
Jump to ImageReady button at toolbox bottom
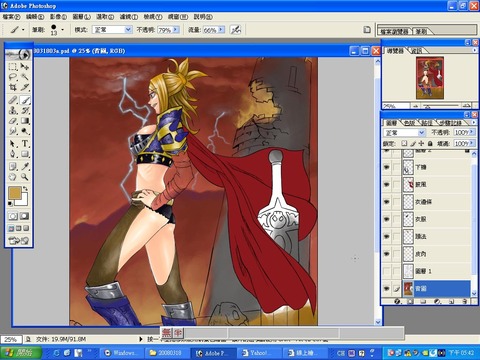pyautogui.click(x=19, y=240)
